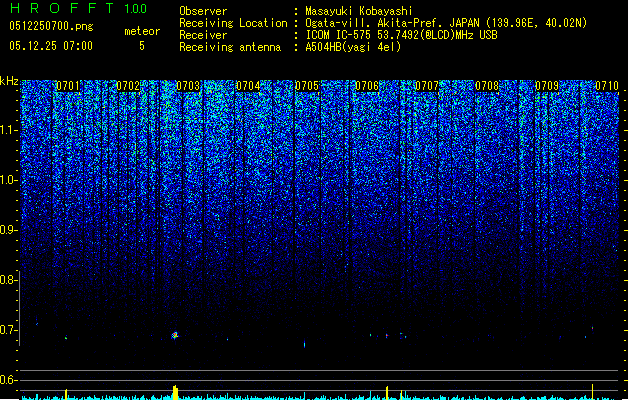Click the date 05.12.25 07:00
This screenshot has height=400, width=629.
click(51, 46)
